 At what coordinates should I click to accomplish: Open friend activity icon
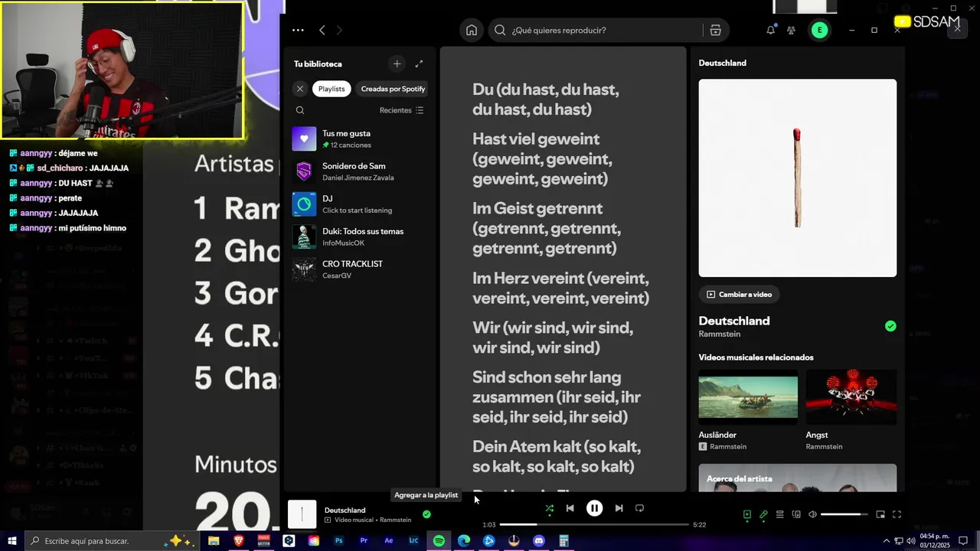click(791, 31)
